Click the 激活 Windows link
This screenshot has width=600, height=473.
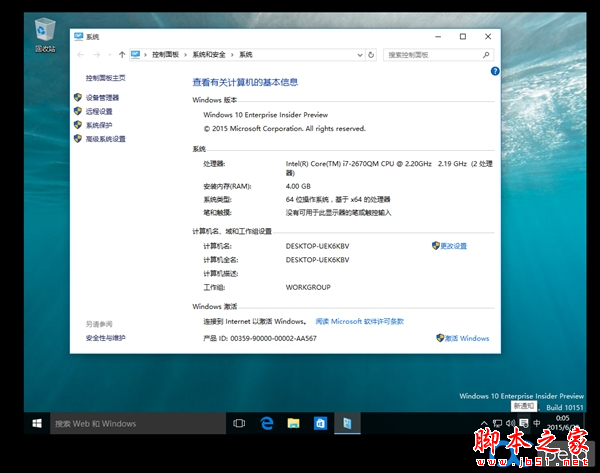coord(467,338)
